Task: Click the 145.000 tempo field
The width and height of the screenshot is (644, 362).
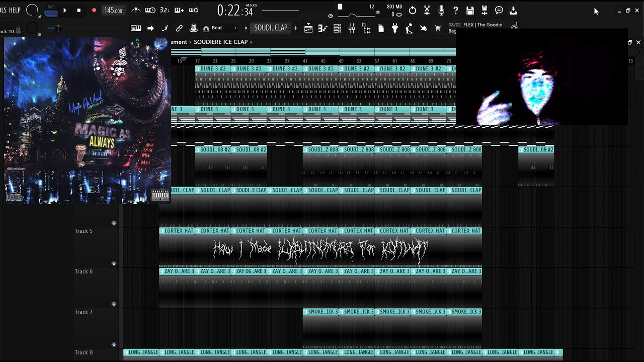Action: point(113,11)
